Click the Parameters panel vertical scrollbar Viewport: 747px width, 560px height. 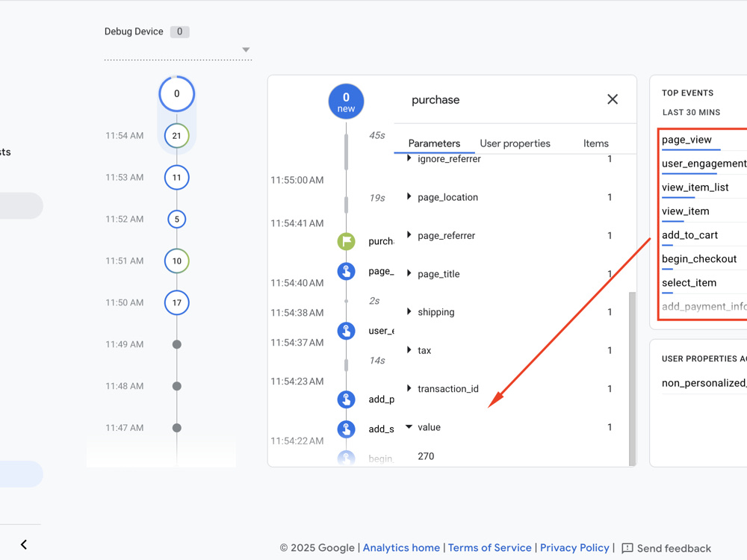click(x=632, y=379)
